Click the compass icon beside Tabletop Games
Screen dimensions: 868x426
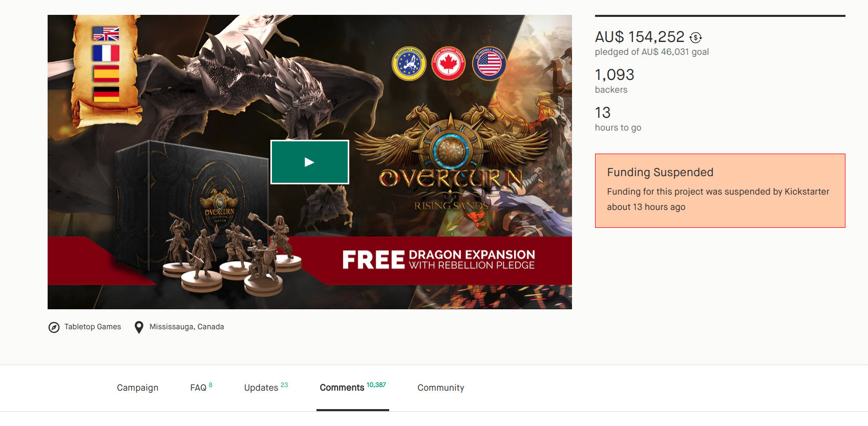point(54,327)
